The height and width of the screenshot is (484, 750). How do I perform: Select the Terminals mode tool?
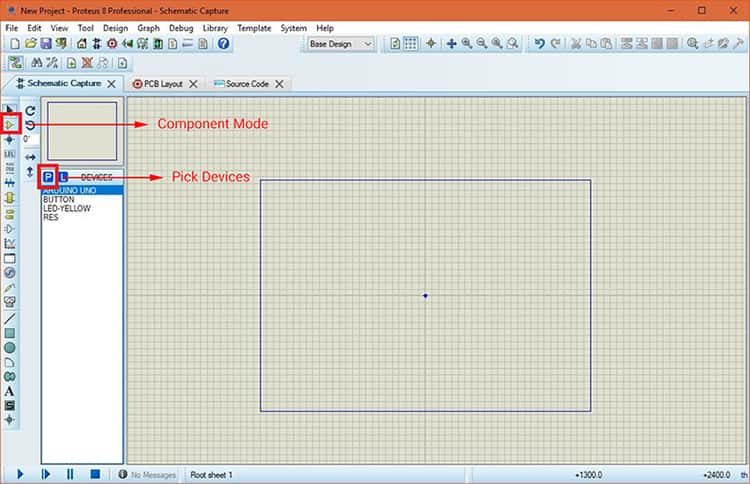pos(9,214)
